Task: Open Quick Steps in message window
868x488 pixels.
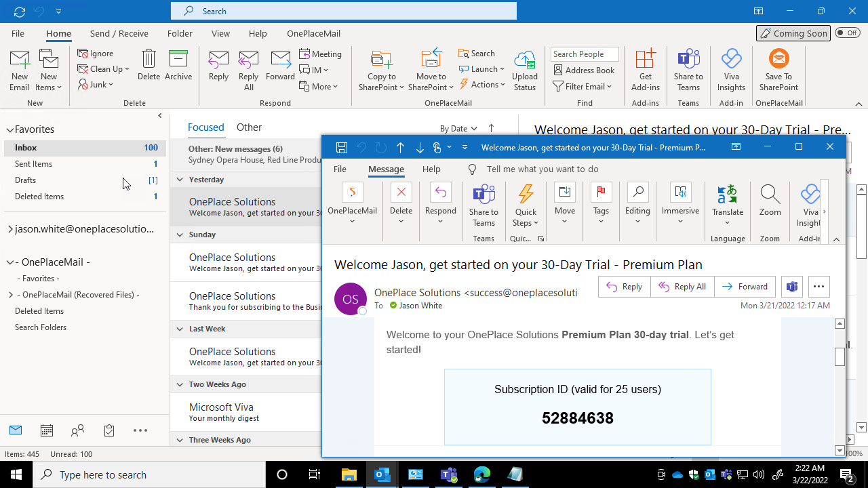Action: 526,205
